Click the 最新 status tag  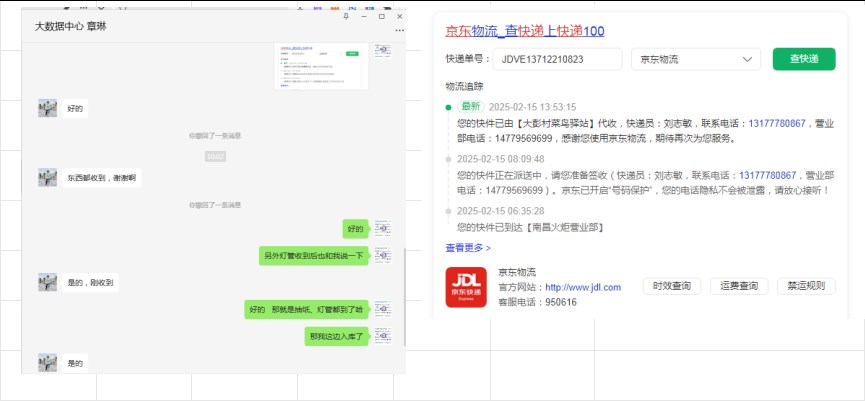pyautogui.click(x=471, y=107)
